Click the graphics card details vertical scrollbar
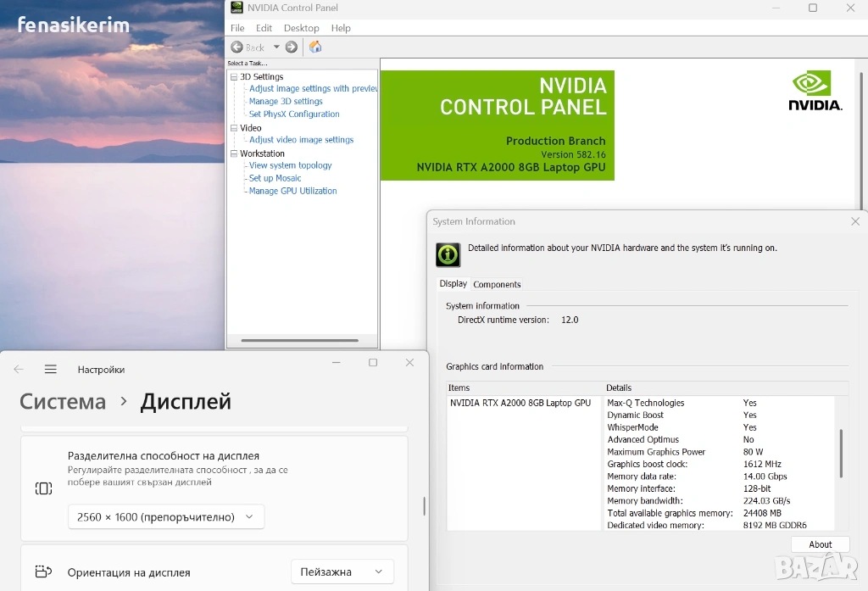 (x=841, y=453)
